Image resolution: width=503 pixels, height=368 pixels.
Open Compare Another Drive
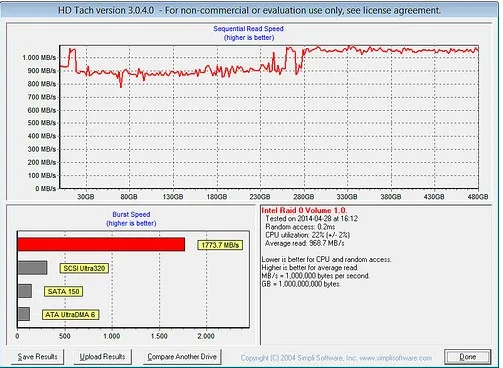pyautogui.click(x=182, y=357)
